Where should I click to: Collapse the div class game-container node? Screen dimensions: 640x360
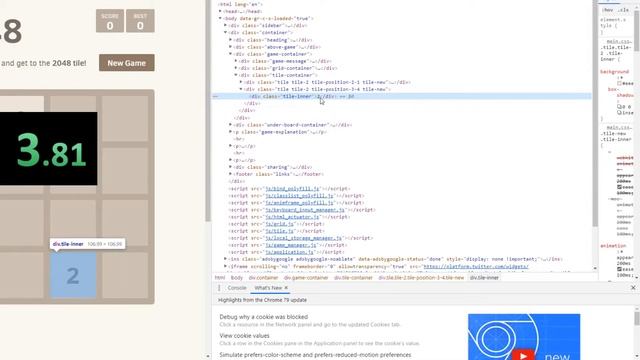(x=231, y=54)
